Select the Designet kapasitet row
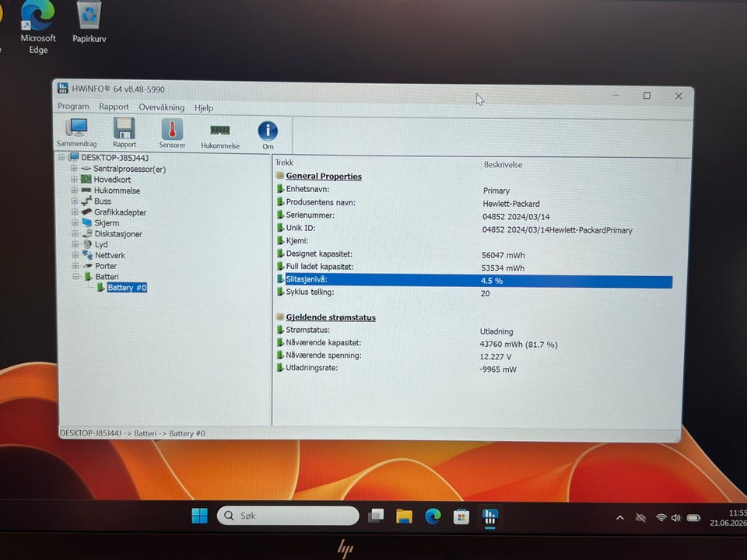Image resolution: width=747 pixels, height=560 pixels. 475,254
